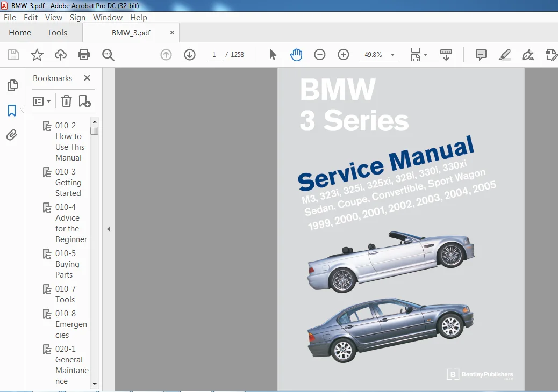
Task: Click bookmarks scrollbar down arrow
Action: coord(94,384)
